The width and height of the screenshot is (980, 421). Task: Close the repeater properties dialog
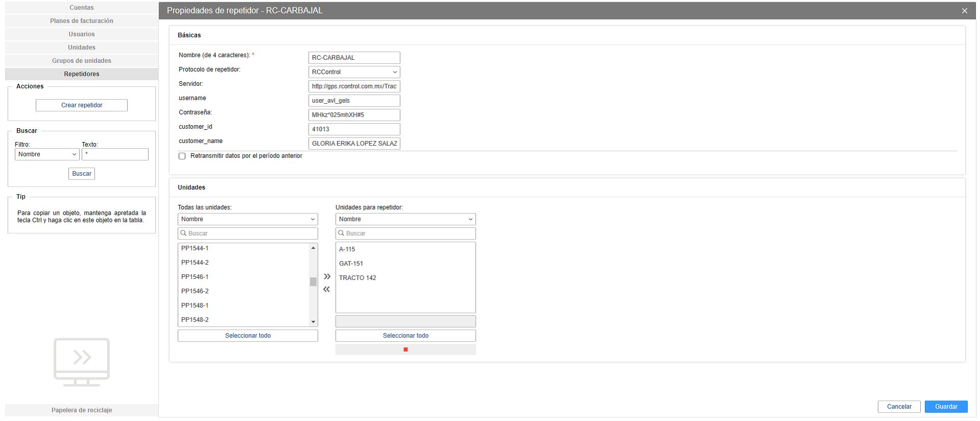[964, 11]
